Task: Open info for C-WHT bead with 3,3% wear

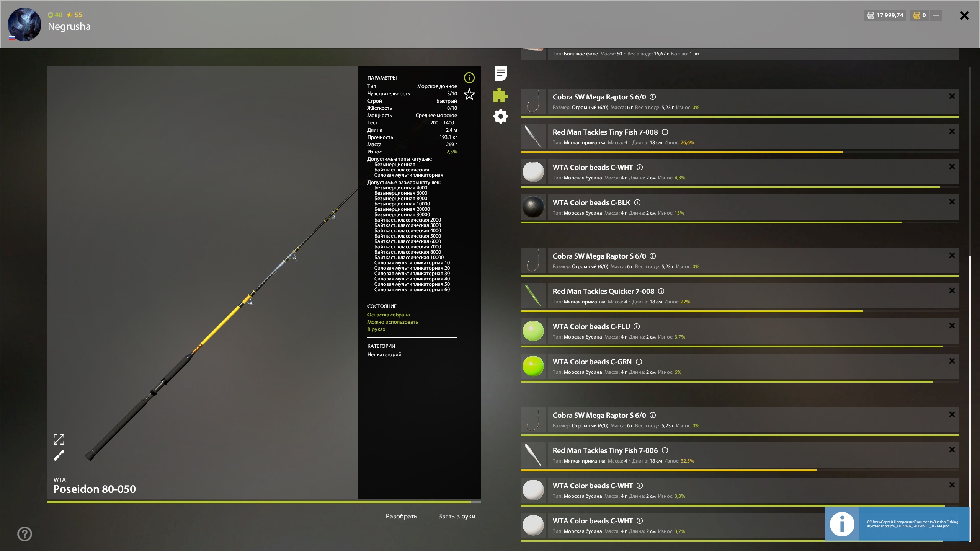Action: click(x=640, y=486)
